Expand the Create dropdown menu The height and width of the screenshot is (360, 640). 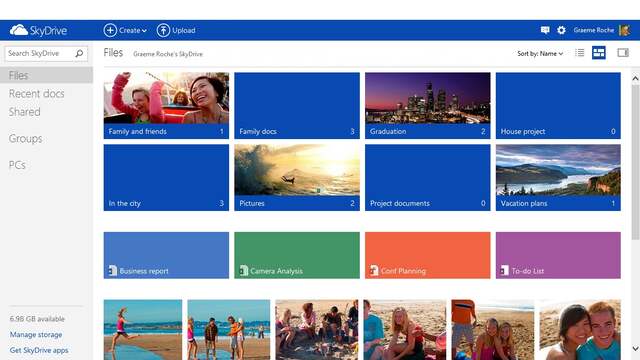(x=125, y=30)
